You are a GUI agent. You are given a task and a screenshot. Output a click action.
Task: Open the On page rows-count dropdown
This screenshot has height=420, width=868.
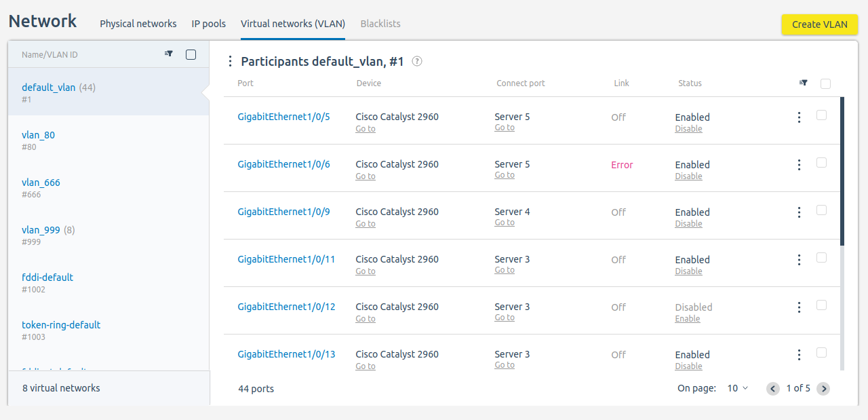click(x=738, y=389)
